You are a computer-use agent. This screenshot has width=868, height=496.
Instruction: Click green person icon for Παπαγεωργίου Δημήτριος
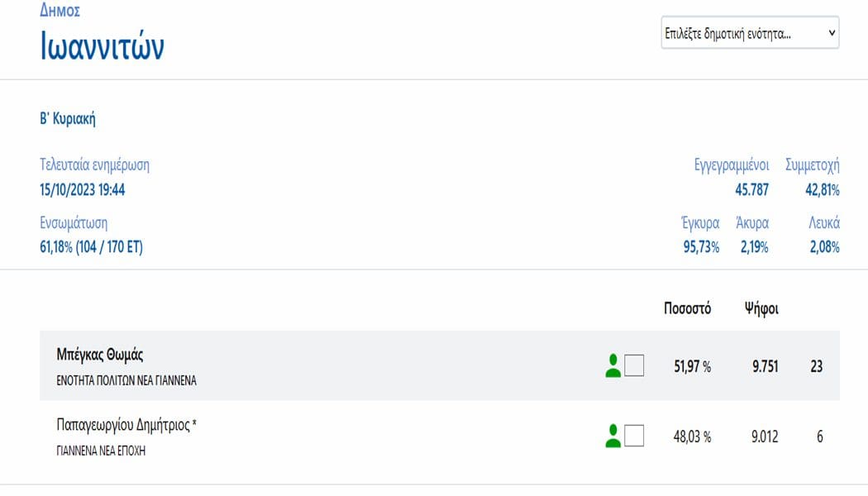(x=613, y=436)
